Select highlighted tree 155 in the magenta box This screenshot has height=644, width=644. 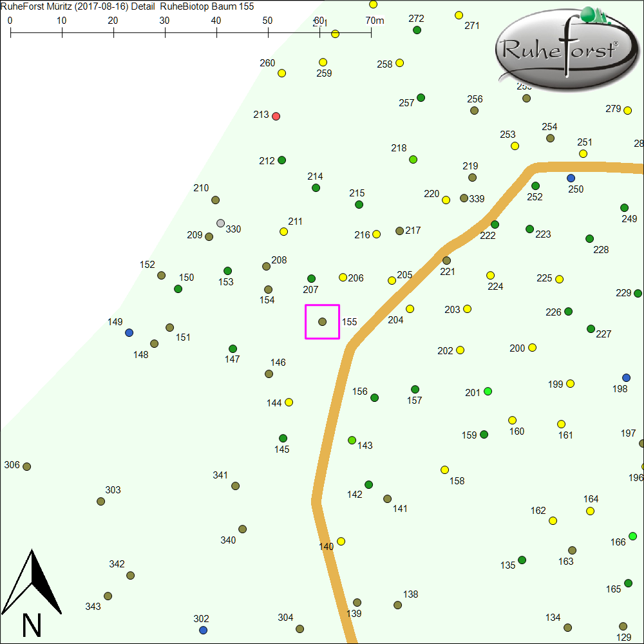coord(323,321)
